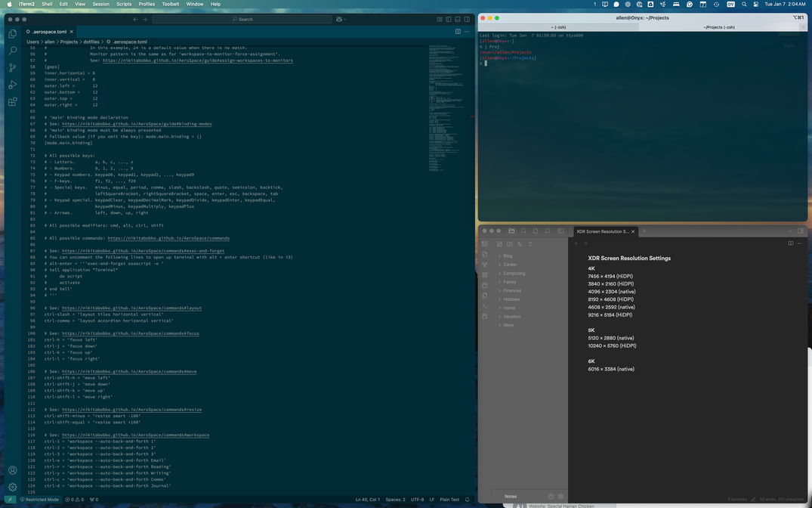
Task: Collapse all folders using the collapse icon
Action: (x=530, y=243)
